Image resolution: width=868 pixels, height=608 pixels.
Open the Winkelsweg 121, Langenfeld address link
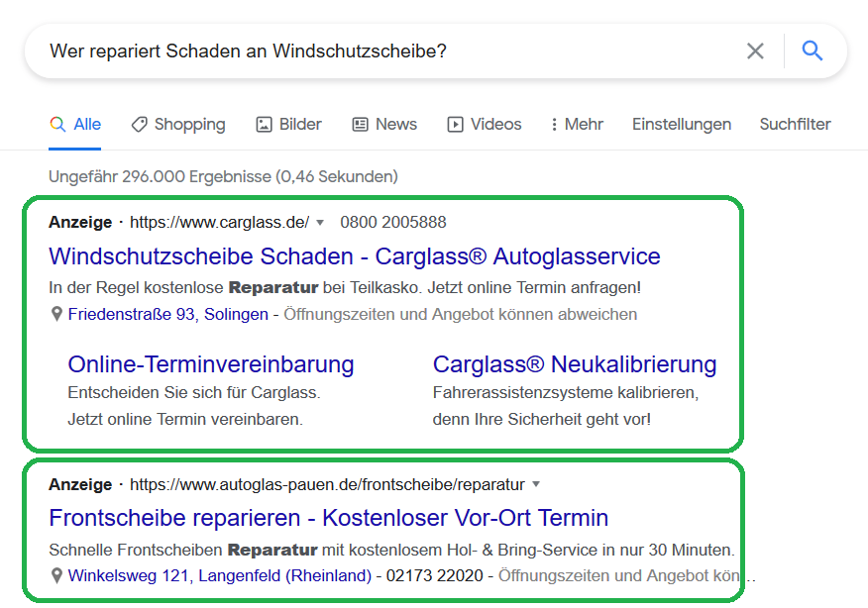219,576
